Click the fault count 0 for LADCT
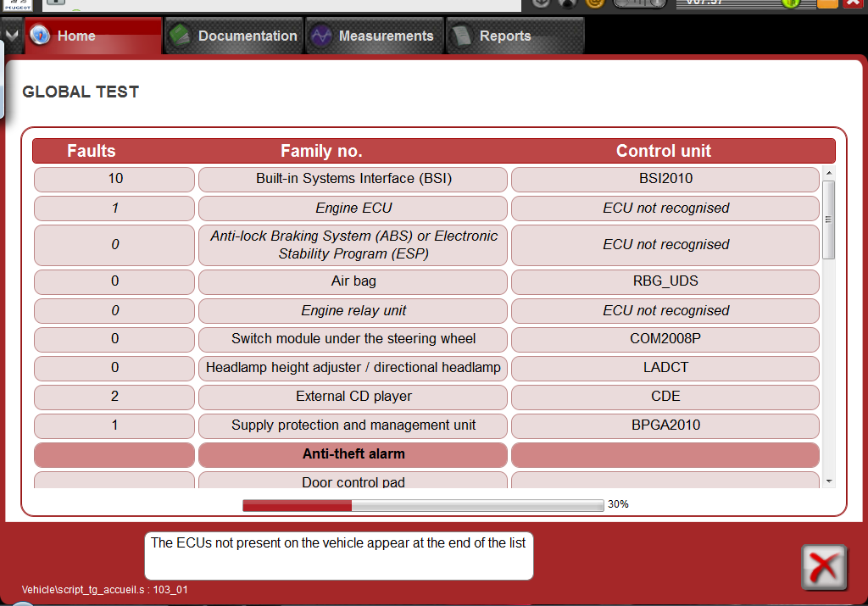Image resolution: width=868 pixels, height=606 pixels. tap(114, 368)
